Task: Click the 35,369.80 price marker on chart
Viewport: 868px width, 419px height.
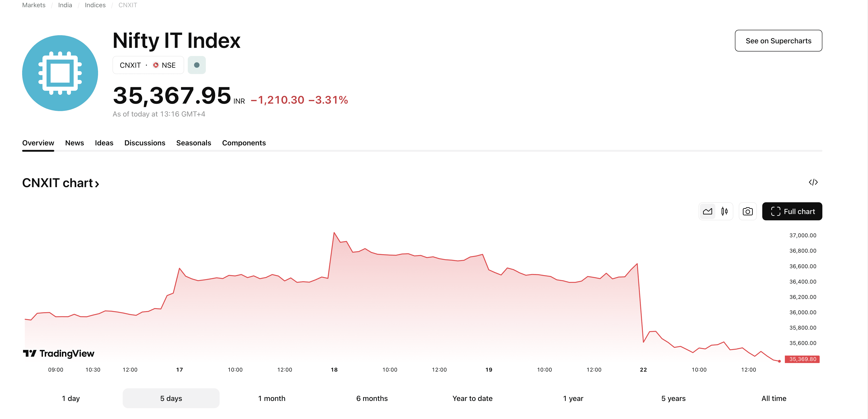Action: click(803, 359)
